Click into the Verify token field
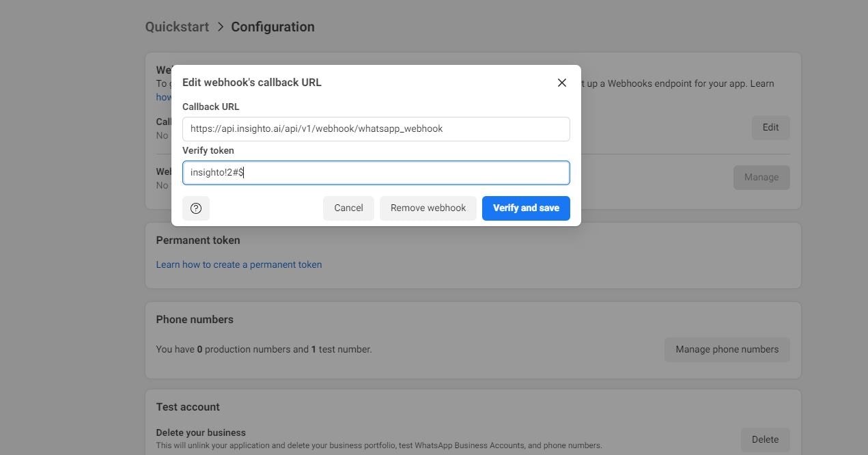This screenshot has width=868, height=455. [376, 173]
